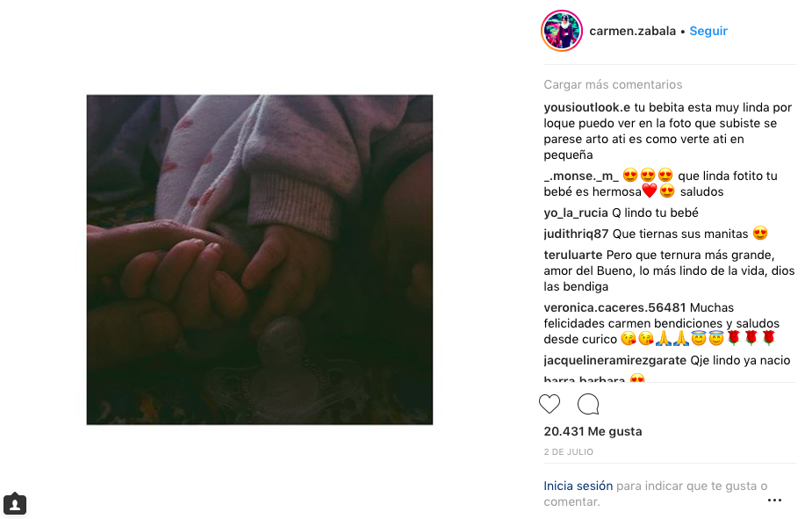The width and height of the screenshot is (812, 519).
Task: Click the Inicia sesión link
Action: 578,486
